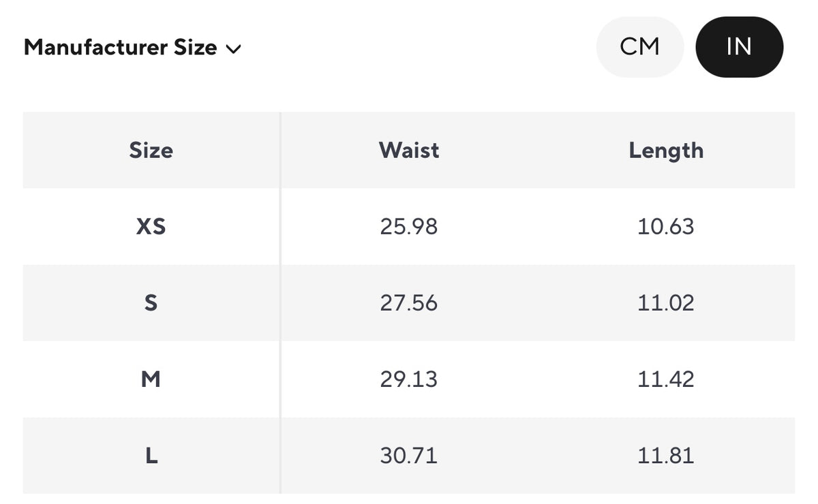This screenshot has width=818, height=504.
Task: Click the S waist value 27.56
Action: coord(409,302)
